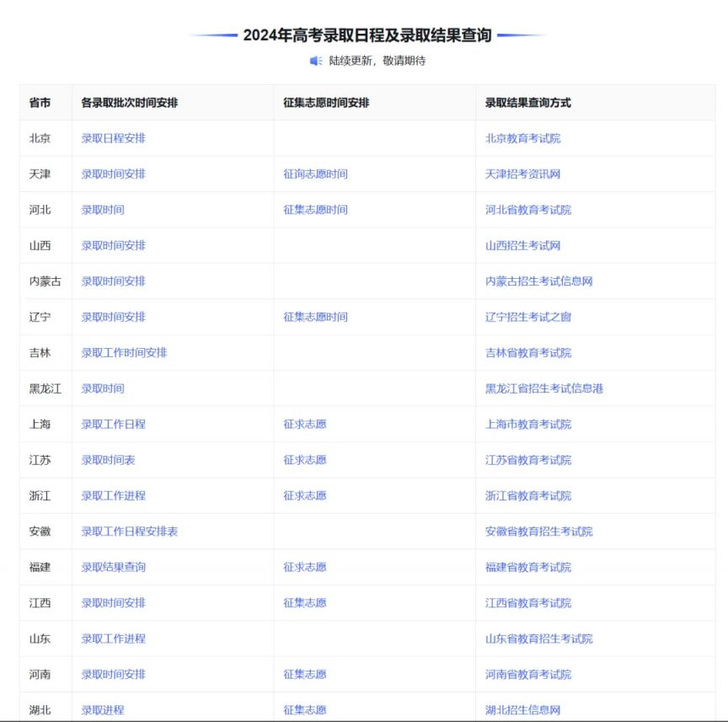Open Inner Mongolia 录取时间安排 link

(113, 281)
